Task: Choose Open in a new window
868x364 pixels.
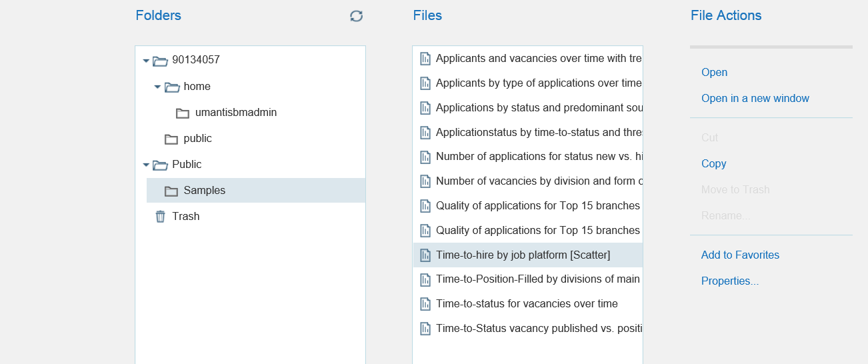Action: click(755, 99)
